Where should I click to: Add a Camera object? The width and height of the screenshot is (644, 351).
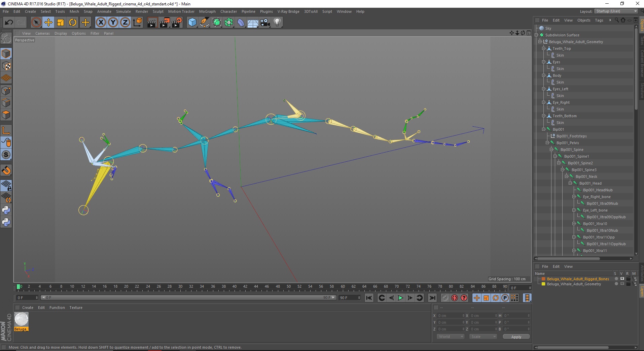coord(265,23)
